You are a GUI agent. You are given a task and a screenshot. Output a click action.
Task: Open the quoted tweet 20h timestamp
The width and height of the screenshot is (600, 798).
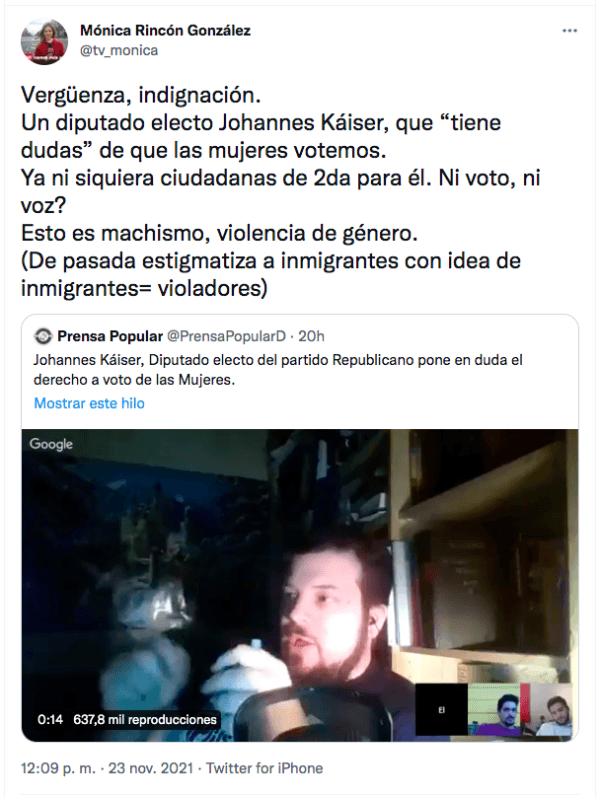click(x=311, y=336)
